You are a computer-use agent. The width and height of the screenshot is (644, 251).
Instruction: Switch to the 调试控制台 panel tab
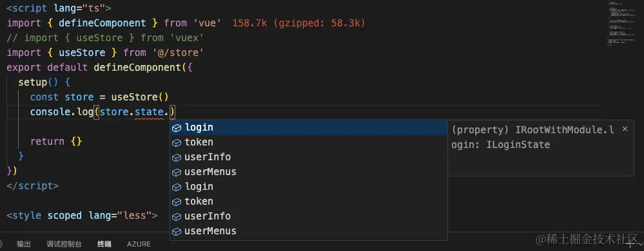pyautogui.click(x=64, y=244)
